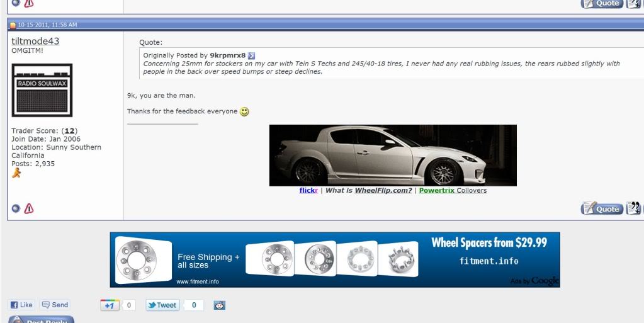Quote tiltmode43's post
Viewport: 644px width, 323px height.
(602, 208)
